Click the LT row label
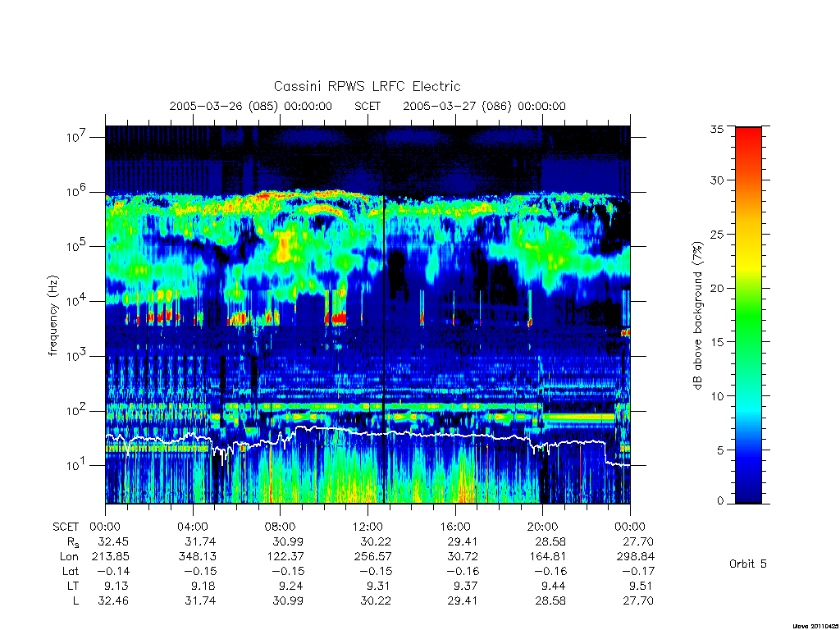Screen dimensions: 840x630 point(73,586)
